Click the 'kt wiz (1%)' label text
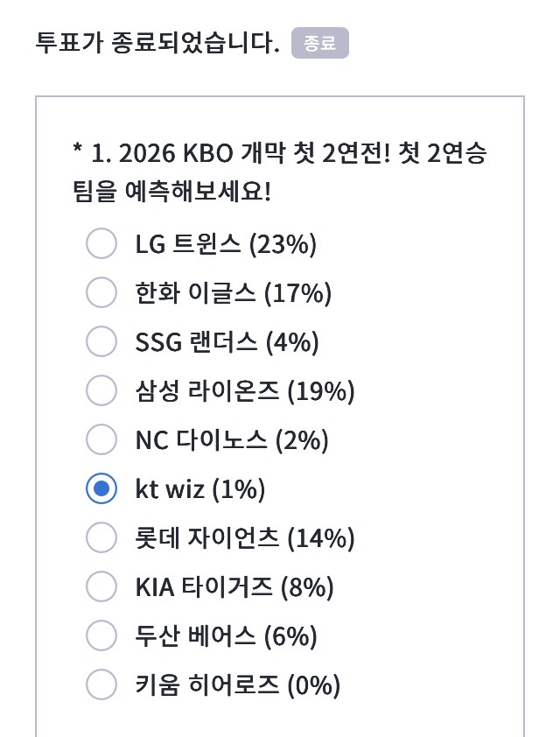The width and height of the screenshot is (560, 737). click(200, 489)
